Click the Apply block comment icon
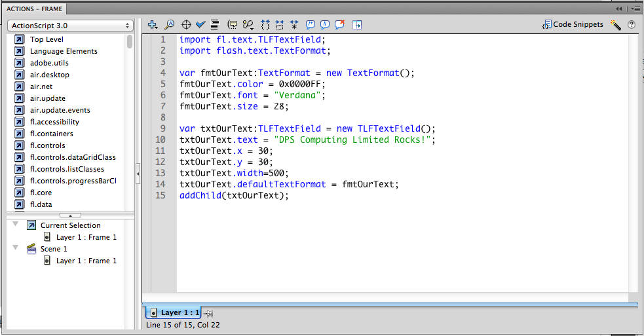Viewport: 644px width, 336px height. 310,25
